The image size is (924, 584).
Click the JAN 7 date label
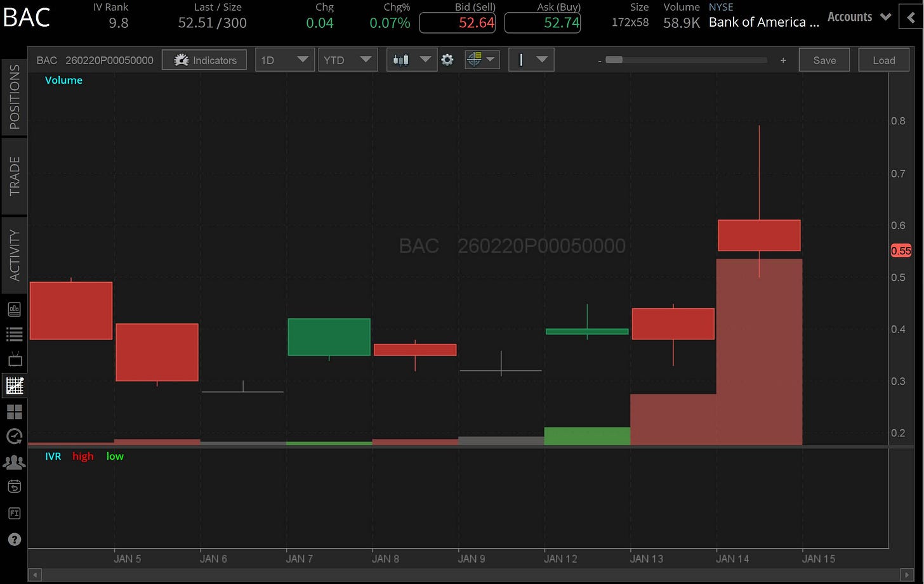point(300,559)
